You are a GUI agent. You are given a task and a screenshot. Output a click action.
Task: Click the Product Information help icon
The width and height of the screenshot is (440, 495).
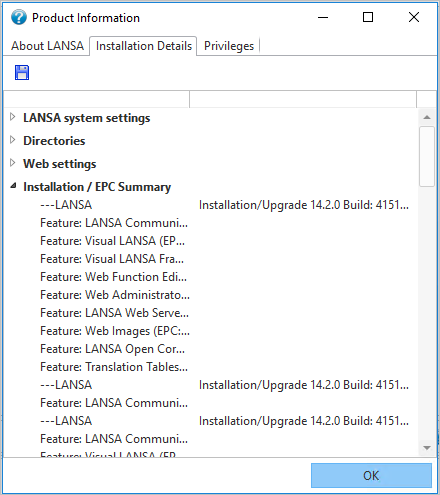pyautogui.click(x=19, y=17)
